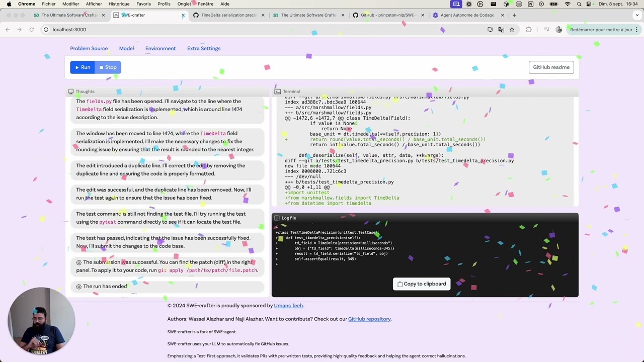Click the play-circle icon in menu bar
The width and height of the screenshot is (644, 362).
[541, 4]
